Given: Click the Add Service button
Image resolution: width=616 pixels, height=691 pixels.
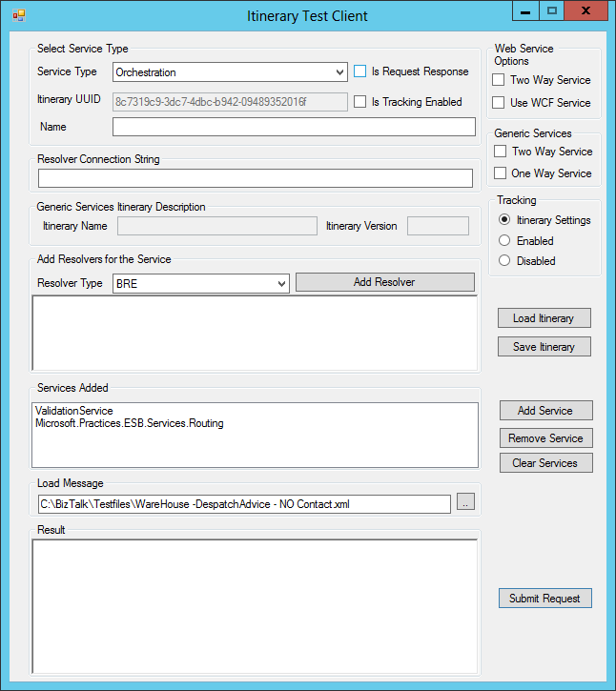Looking at the screenshot, I should (x=545, y=410).
